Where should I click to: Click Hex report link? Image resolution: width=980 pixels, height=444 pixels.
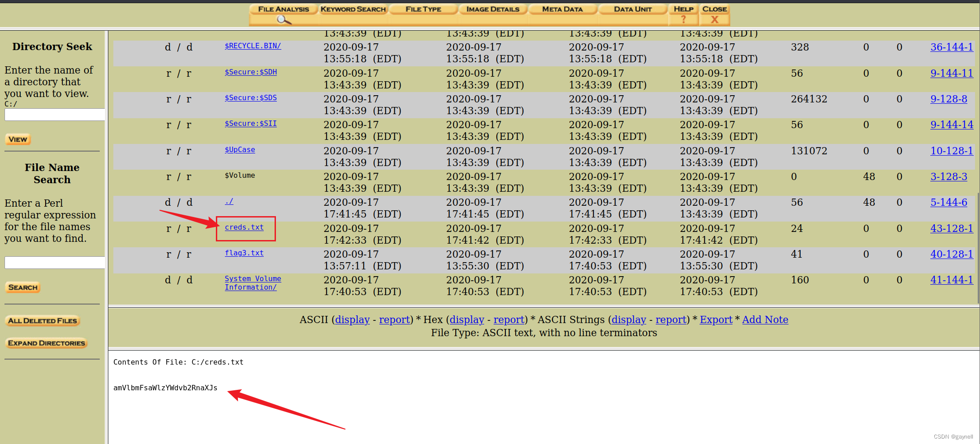(x=509, y=320)
